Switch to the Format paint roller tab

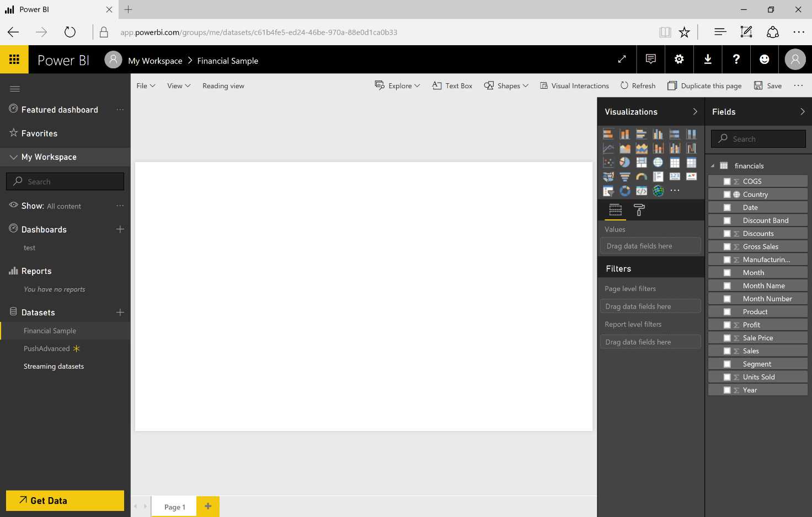[638, 210]
